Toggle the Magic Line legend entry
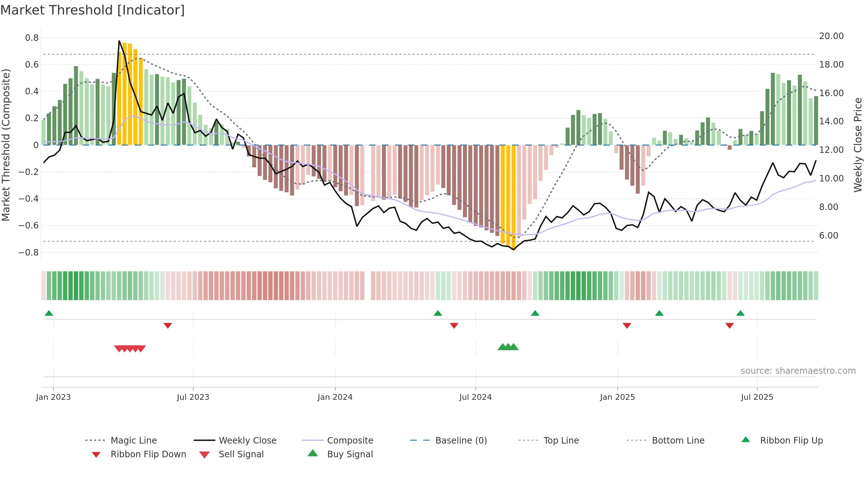Screen dimensions: 868x488 pyautogui.click(x=121, y=440)
